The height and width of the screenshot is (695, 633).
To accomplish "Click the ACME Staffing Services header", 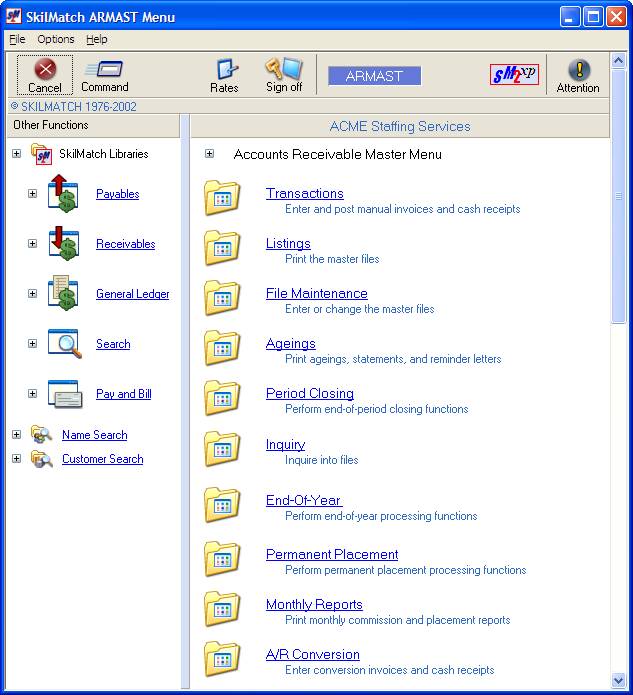I will (x=400, y=126).
